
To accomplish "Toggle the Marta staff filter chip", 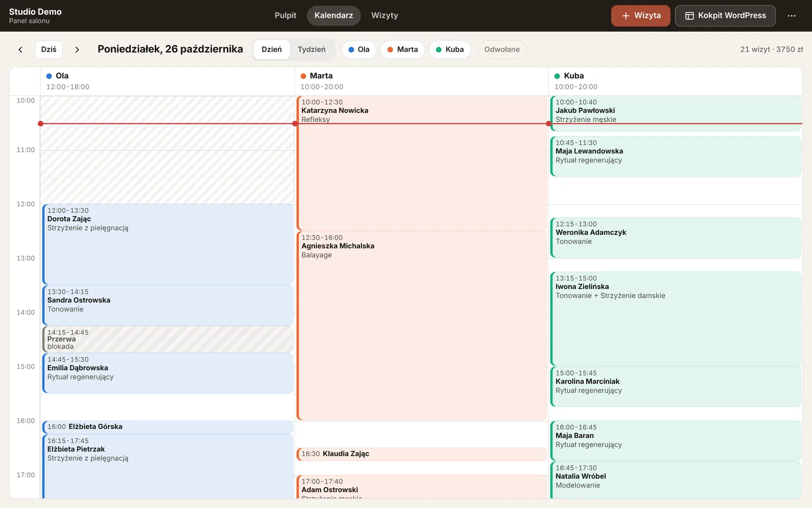I will point(402,49).
